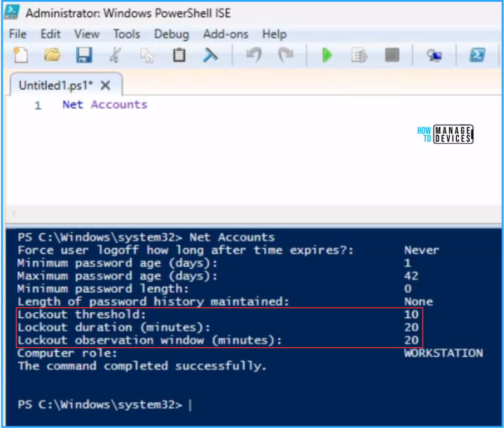Viewport: 504px width, 428px height.
Task: Cut selection with the scissors icon
Action: (115, 55)
